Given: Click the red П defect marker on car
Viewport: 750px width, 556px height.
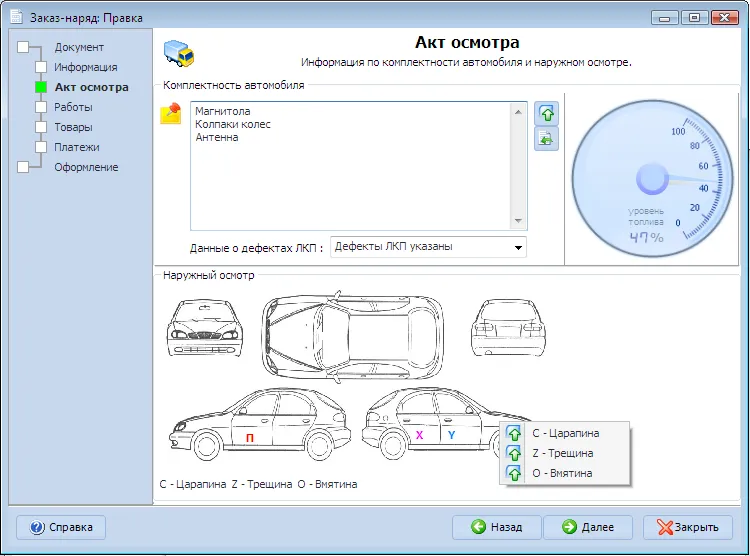Looking at the screenshot, I should point(250,437).
